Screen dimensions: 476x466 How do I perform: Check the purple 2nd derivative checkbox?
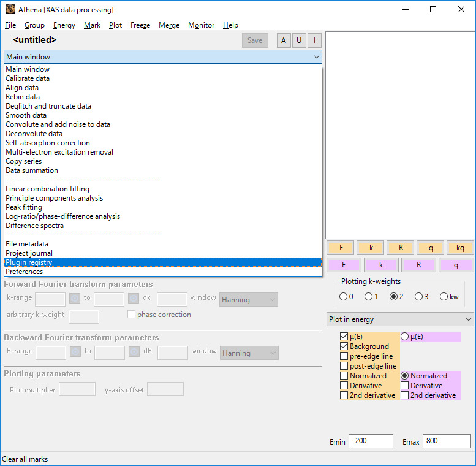click(405, 395)
